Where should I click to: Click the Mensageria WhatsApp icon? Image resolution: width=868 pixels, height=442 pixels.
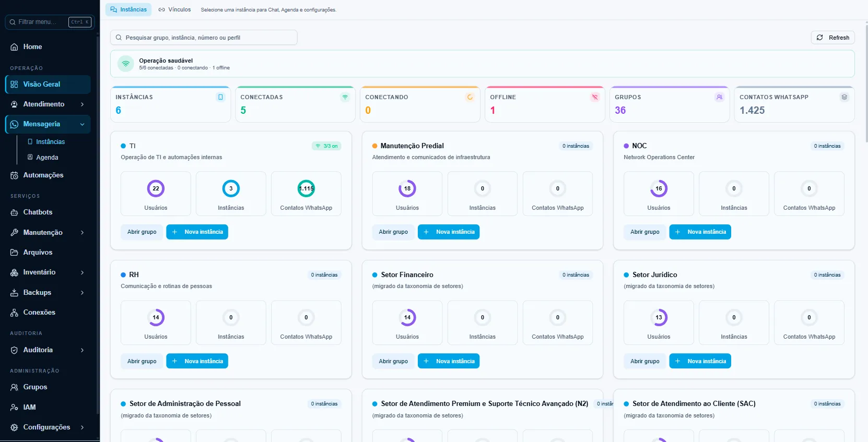14,124
